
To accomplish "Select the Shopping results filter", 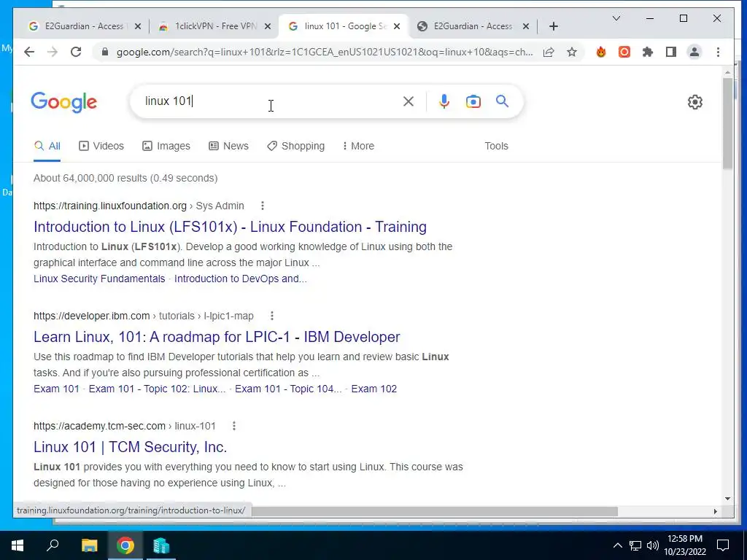I will coord(296,146).
